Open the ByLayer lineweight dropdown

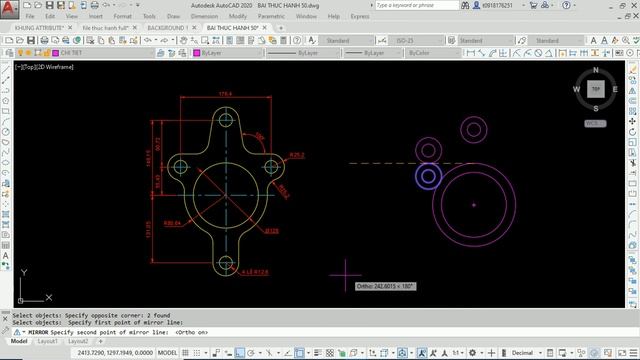click(373, 53)
